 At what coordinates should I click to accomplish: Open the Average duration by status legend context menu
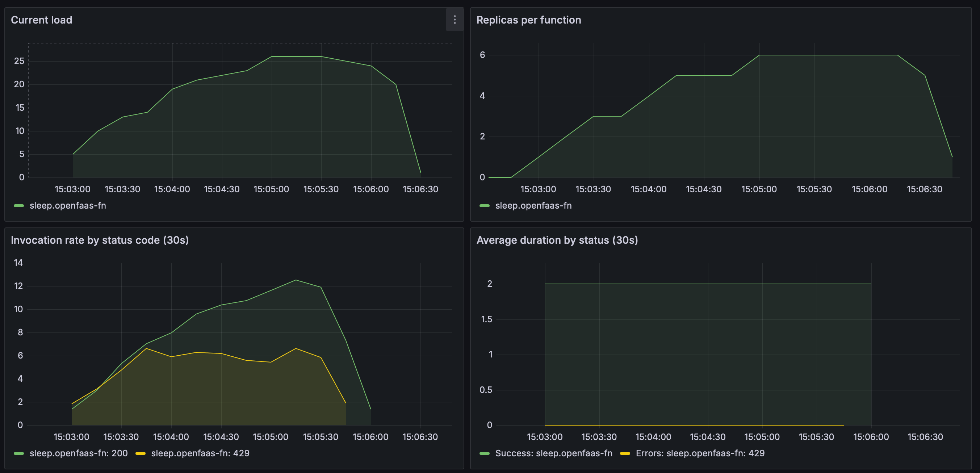(x=553, y=453)
